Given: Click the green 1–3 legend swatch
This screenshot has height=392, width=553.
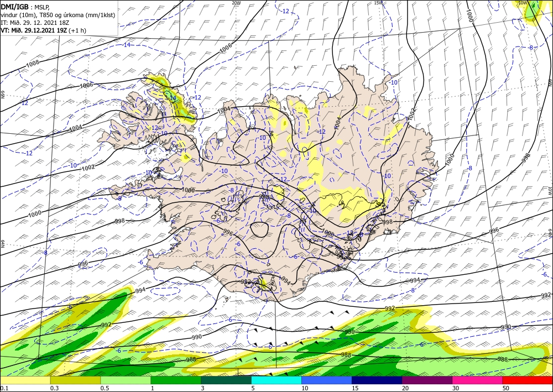Looking at the screenshot, I should click(176, 380).
